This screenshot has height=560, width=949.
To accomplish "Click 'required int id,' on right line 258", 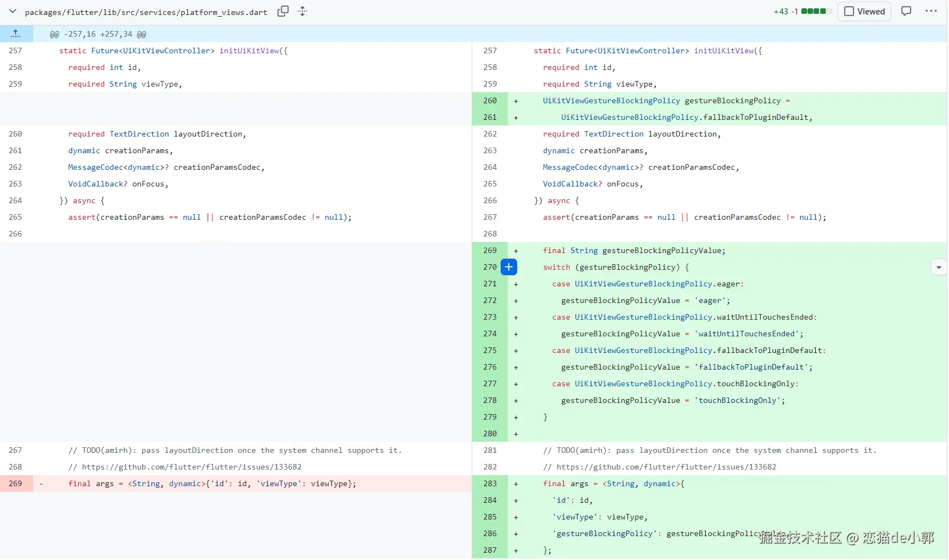I will coord(579,67).
